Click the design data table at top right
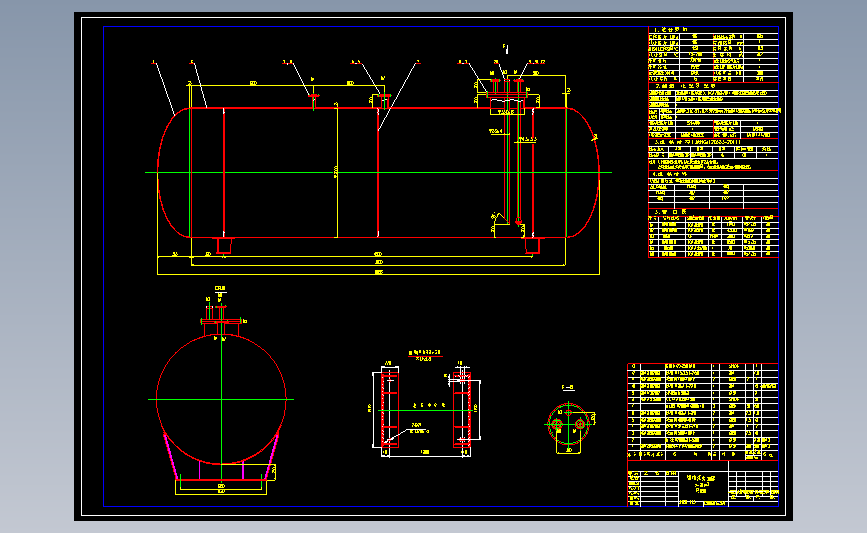Screen dimensions: 867x533 [713, 54]
